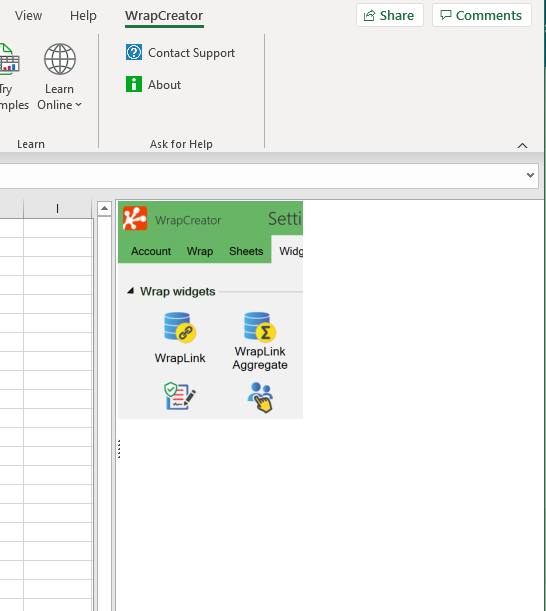Expand the Learn Online dropdown arrow
The height and width of the screenshot is (611, 546).
point(78,105)
